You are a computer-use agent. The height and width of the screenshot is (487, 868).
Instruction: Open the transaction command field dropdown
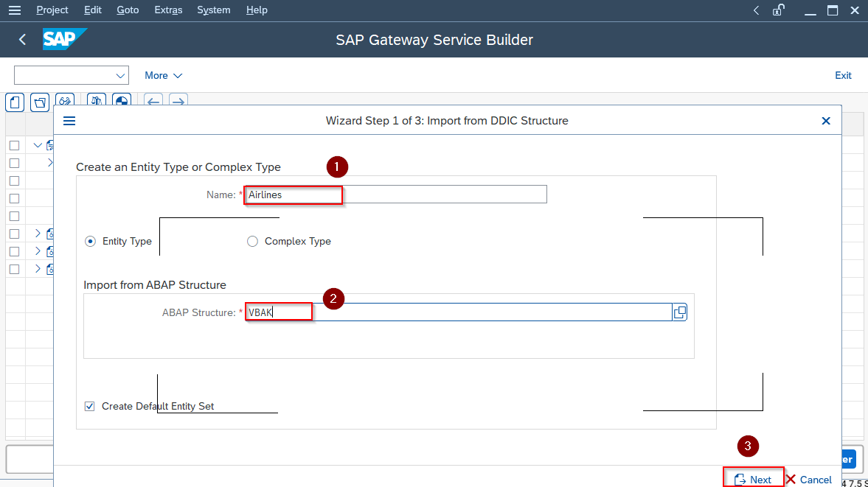pyautogui.click(x=120, y=75)
